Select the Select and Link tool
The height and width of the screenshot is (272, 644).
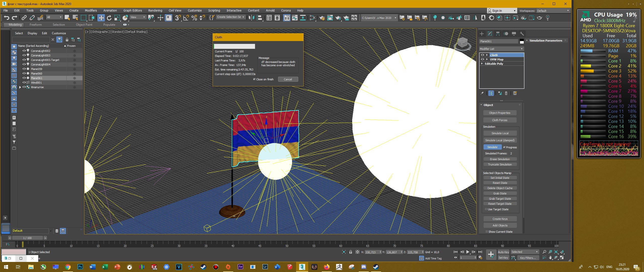click(x=24, y=18)
